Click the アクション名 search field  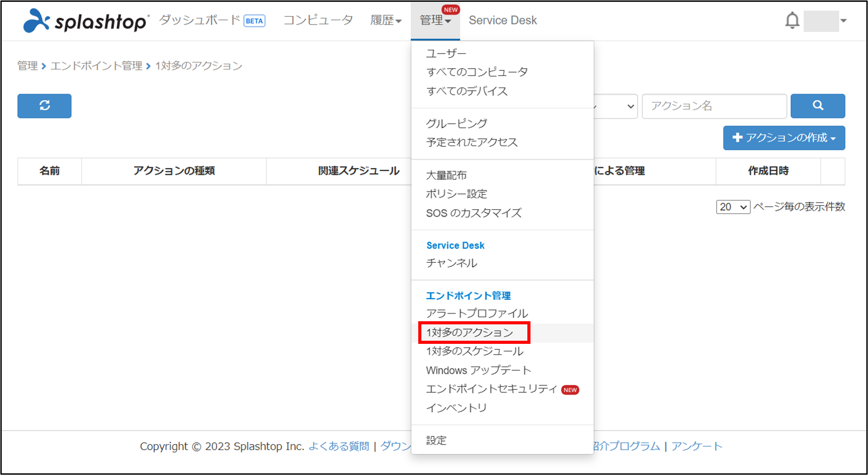[714, 106]
